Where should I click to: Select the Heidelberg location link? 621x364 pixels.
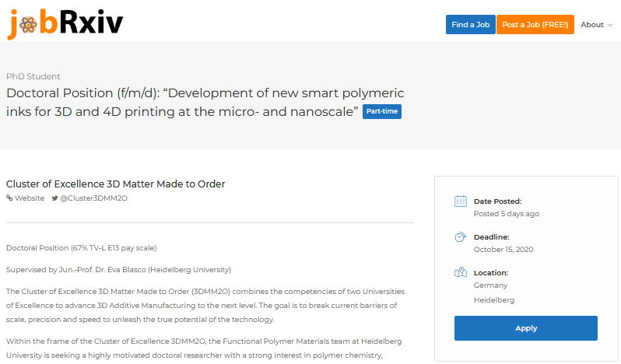point(494,300)
